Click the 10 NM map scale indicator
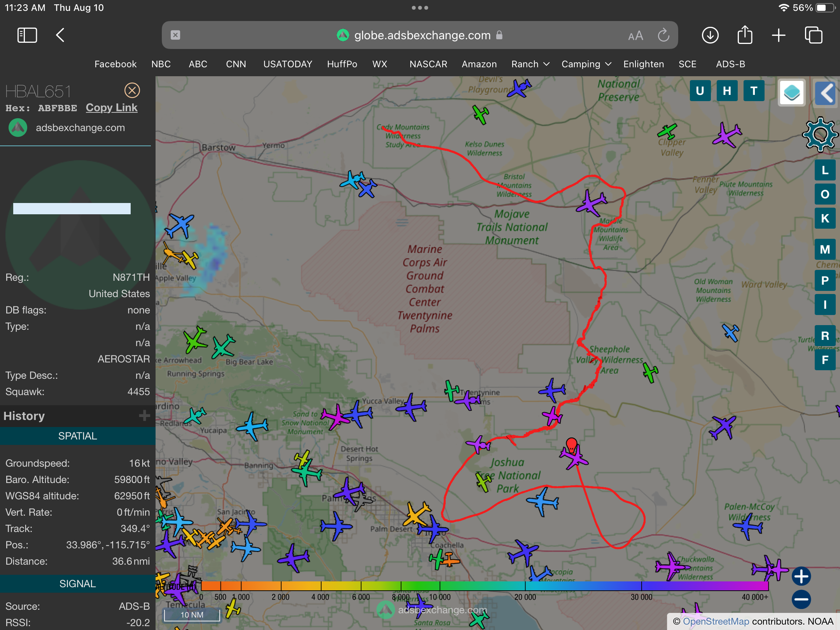 [x=192, y=615]
